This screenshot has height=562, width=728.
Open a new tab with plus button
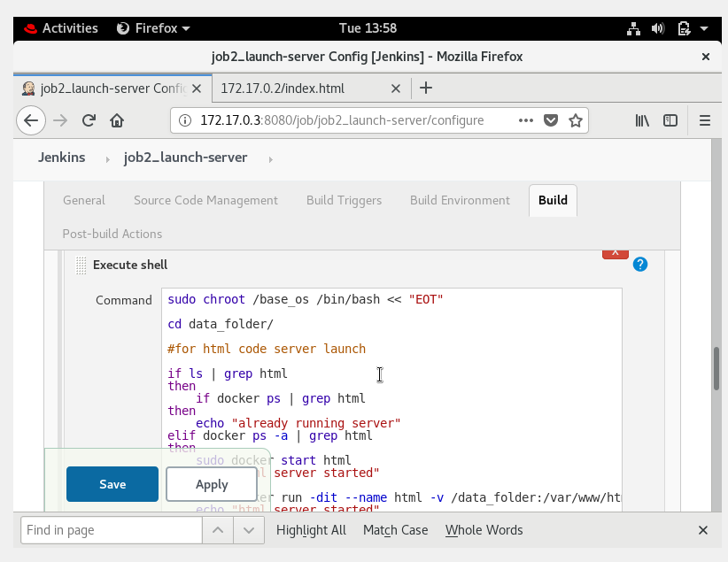coord(426,88)
